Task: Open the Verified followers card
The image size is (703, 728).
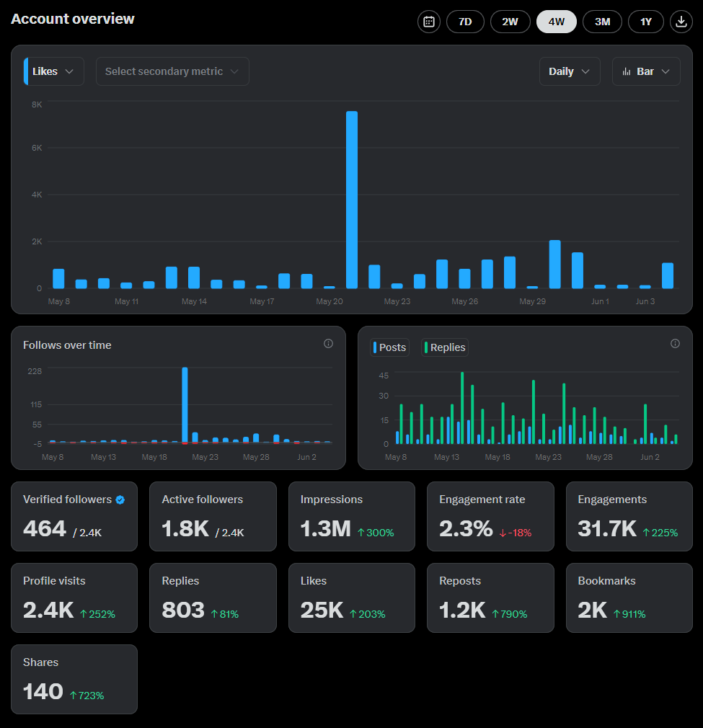Action: click(74, 516)
